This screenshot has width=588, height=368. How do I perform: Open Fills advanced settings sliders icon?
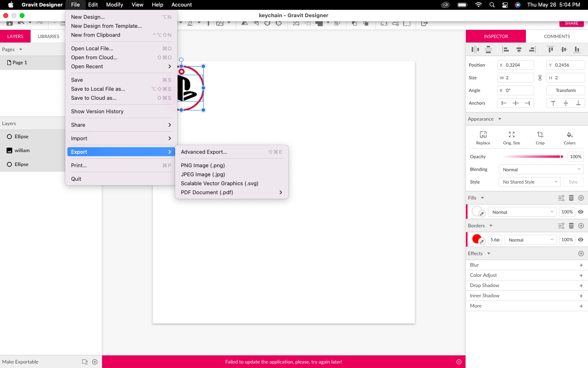(561, 198)
